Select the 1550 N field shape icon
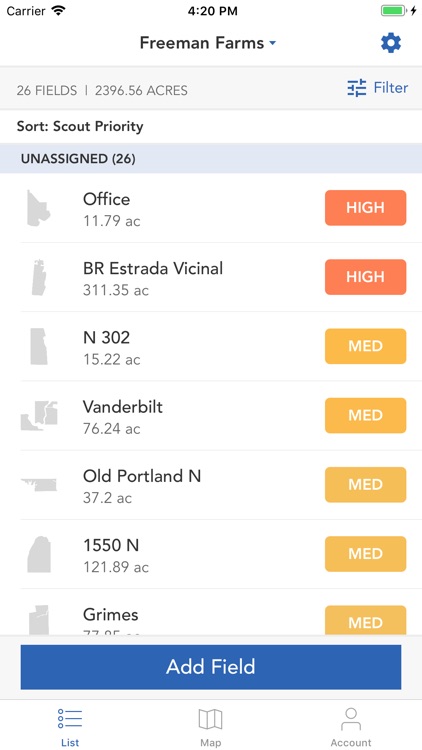 [39, 554]
